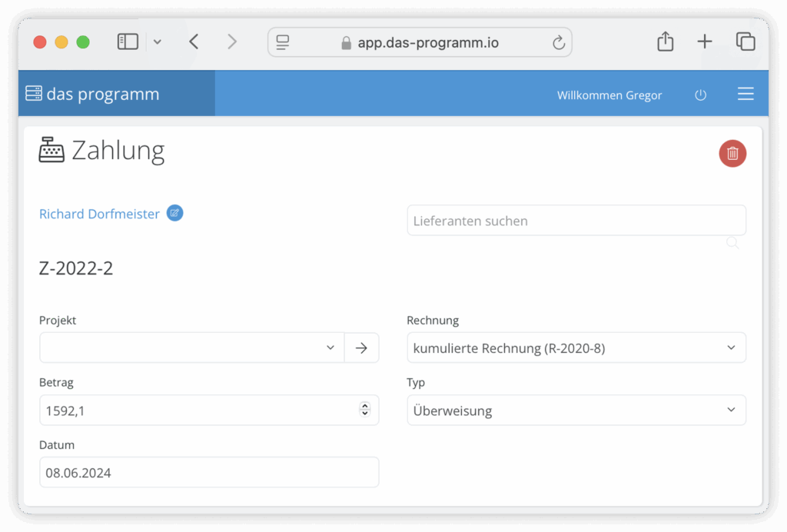Screen dimensions: 787x532
Task: Open the hamburger menu in the top right
Action: (x=745, y=94)
